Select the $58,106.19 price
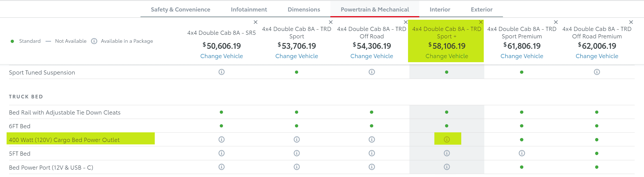This screenshot has height=177, width=644. point(447,46)
